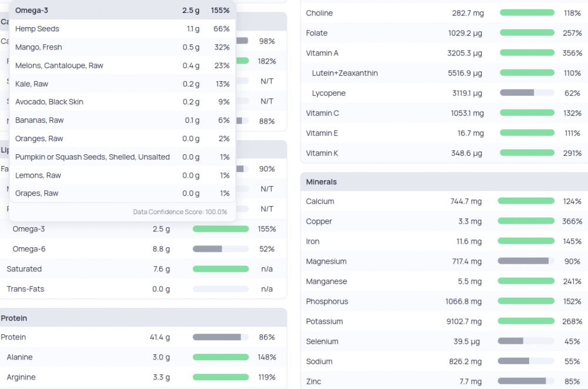Screen dimensions: 588x389
Task: Collapse the Minerals section header
Action: tap(322, 182)
